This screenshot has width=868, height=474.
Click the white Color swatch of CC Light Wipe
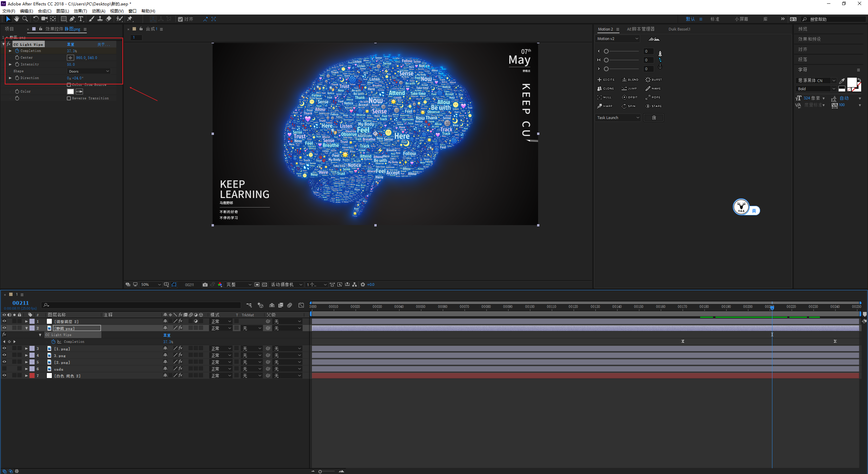click(71, 92)
